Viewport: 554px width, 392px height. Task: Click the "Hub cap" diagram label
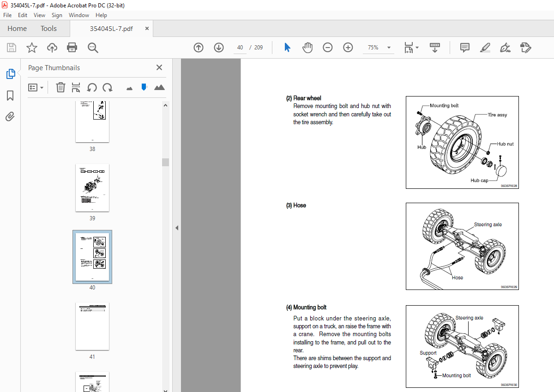pyautogui.click(x=479, y=181)
